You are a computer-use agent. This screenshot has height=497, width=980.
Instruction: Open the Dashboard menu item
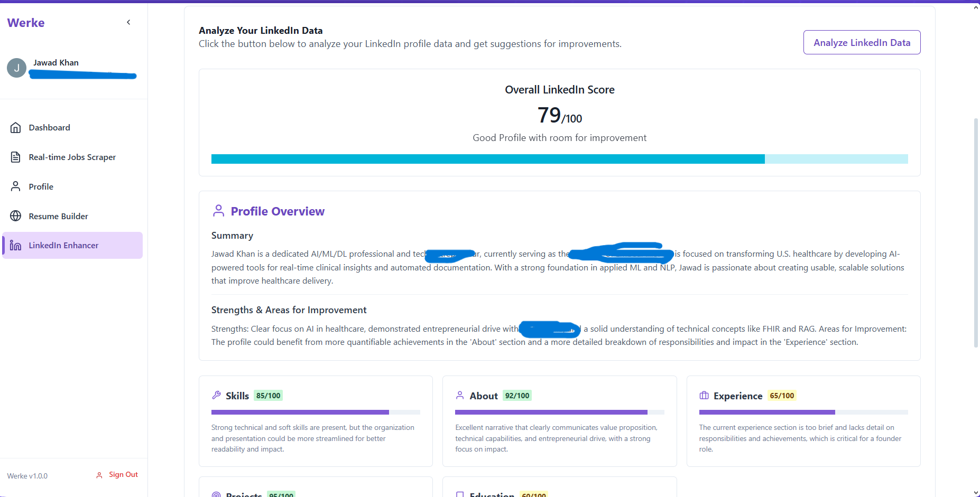[72, 128]
